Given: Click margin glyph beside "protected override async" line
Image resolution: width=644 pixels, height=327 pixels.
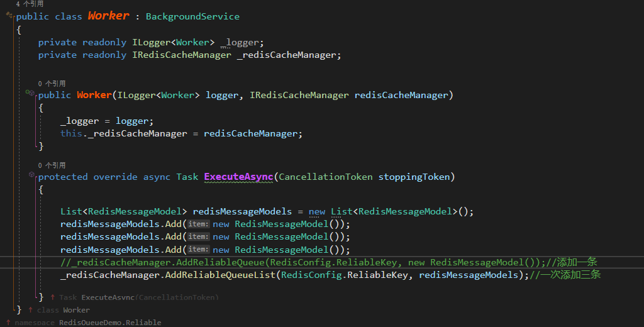Looking at the screenshot, I should coord(31,175).
